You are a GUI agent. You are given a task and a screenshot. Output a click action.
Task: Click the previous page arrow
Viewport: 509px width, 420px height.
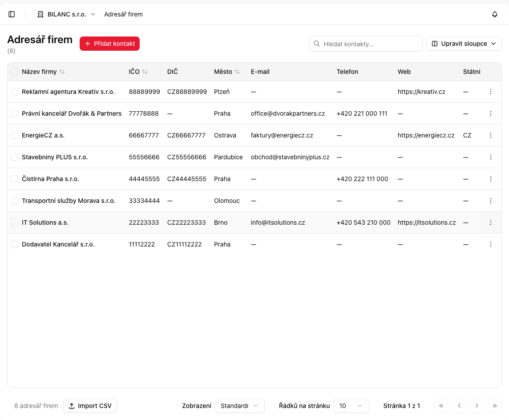[x=459, y=406]
